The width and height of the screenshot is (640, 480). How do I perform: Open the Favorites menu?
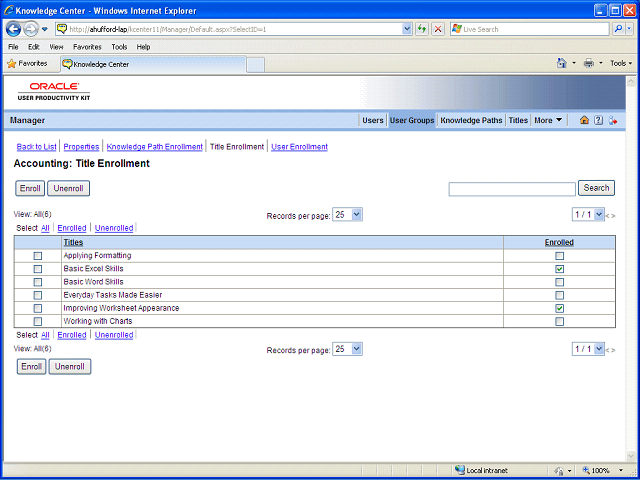click(87, 47)
